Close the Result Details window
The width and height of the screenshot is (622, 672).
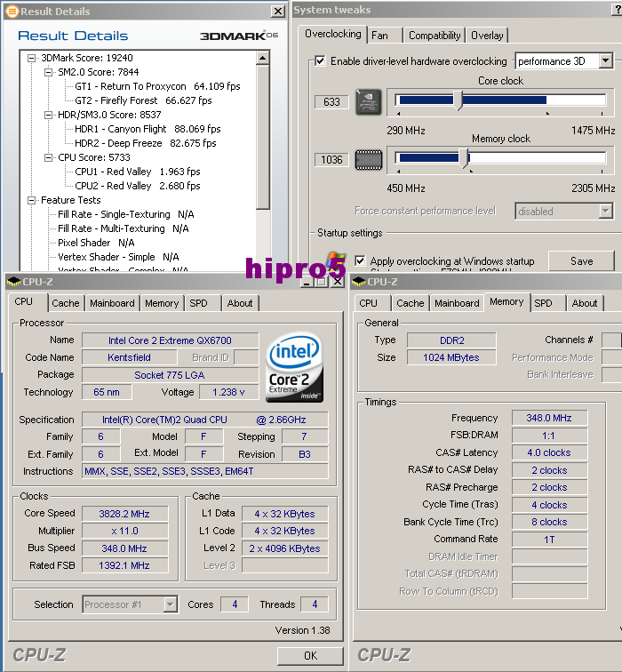point(278,12)
